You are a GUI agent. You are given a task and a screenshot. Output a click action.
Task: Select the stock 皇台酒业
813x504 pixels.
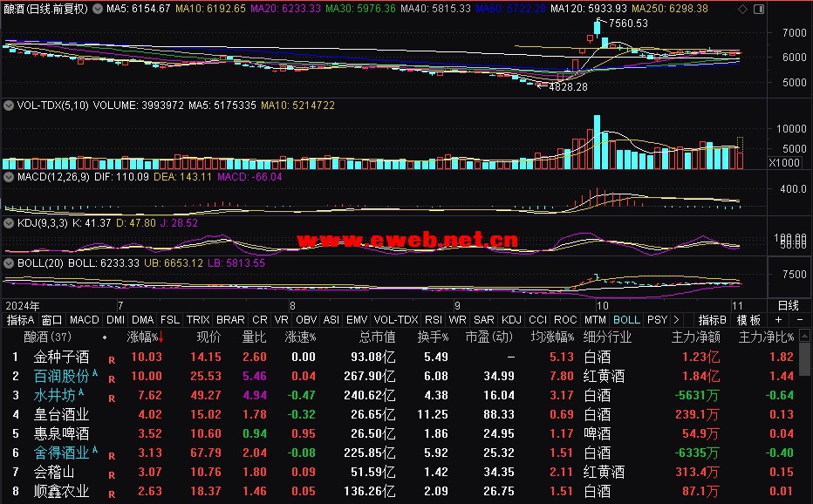pos(61,414)
